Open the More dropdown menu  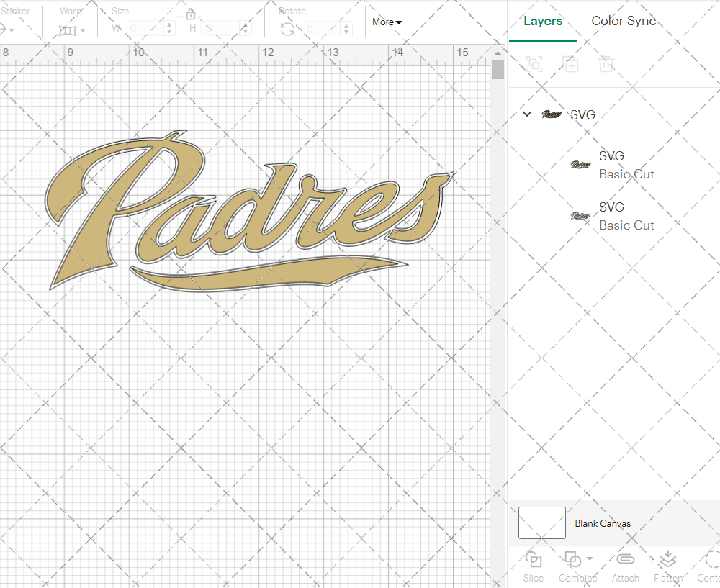387,22
